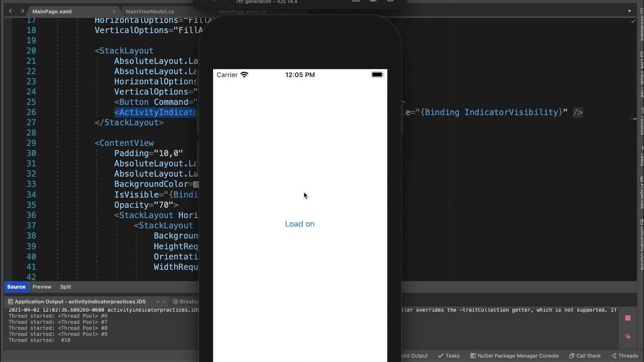Open the Threads pad

624,355
